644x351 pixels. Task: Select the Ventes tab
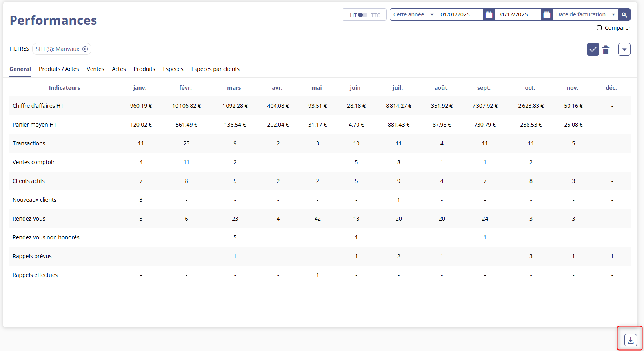tap(95, 69)
